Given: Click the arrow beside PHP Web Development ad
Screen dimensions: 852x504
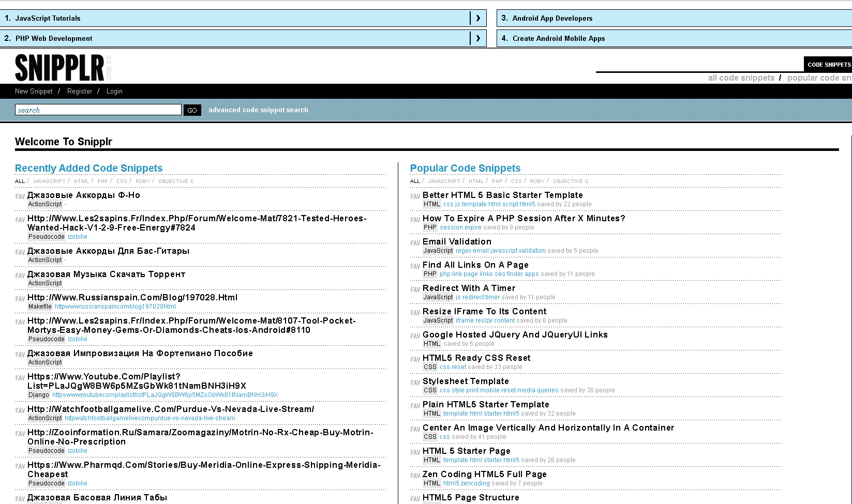Looking at the screenshot, I should [478, 38].
